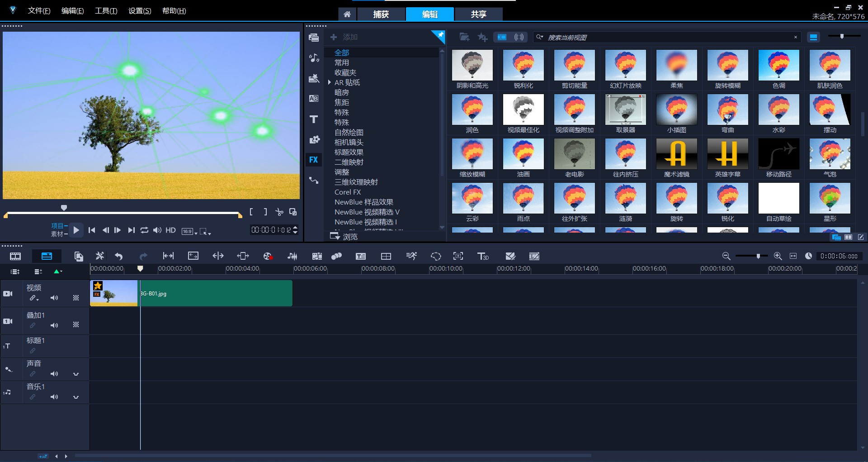Click the split clip scissors icon
Image resolution: width=868 pixels, height=462 pixels.
(279, 212)
